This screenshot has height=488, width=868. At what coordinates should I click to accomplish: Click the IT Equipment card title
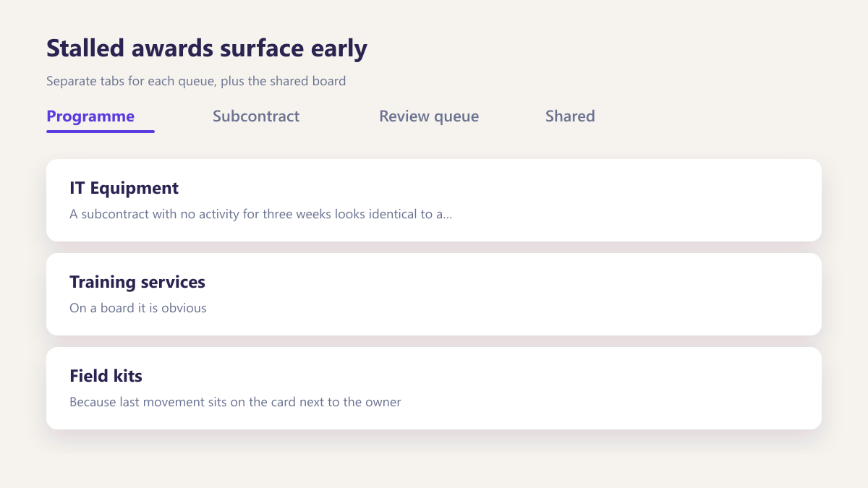coord(124,188)
